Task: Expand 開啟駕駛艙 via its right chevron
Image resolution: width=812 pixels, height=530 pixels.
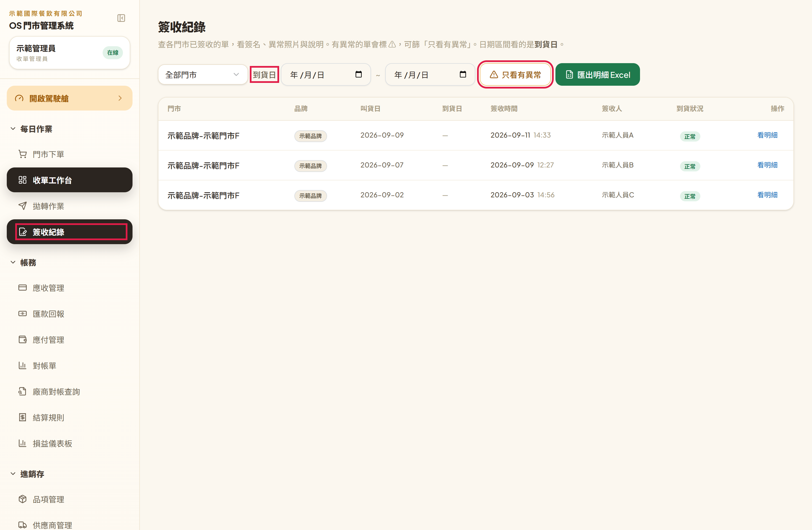Action: pyautogui.click(x=120, y=98)
